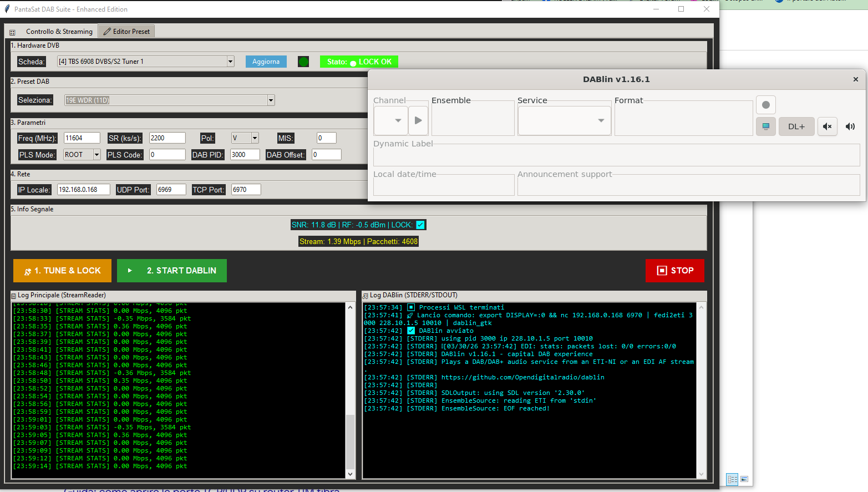Image resolution: width=868 pixels, height=492 pixels.
Task: Click the play button next to Channel
Action: [x=418, y=120]
